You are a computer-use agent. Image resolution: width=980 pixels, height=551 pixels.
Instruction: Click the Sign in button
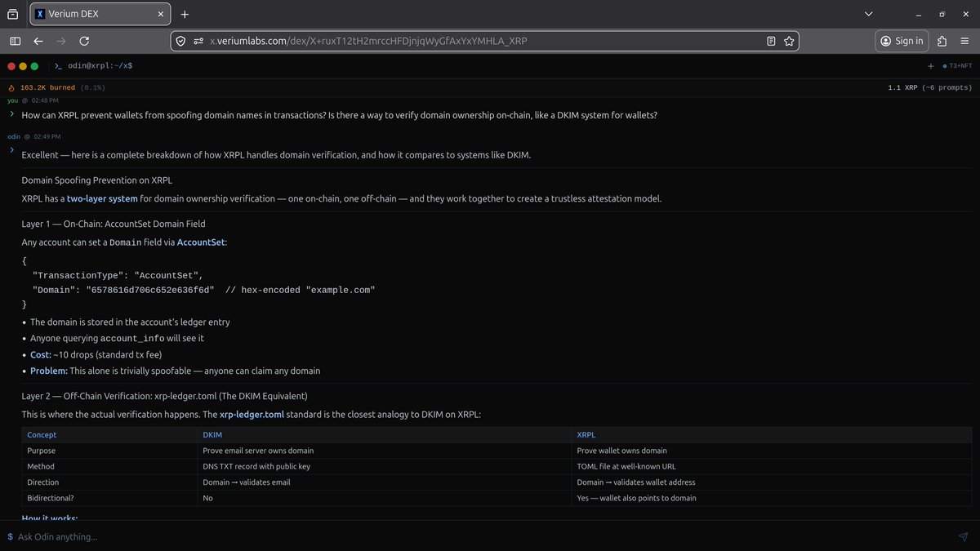click(902, 40)
